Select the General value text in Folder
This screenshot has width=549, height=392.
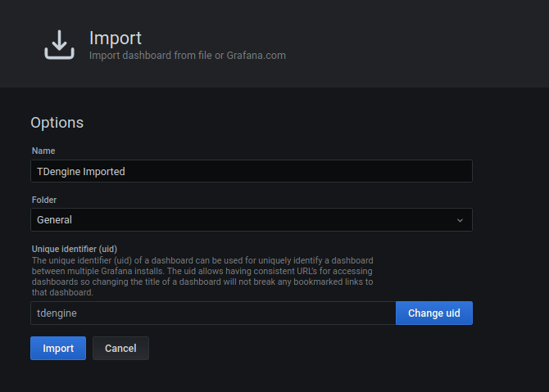coord(54,220)
